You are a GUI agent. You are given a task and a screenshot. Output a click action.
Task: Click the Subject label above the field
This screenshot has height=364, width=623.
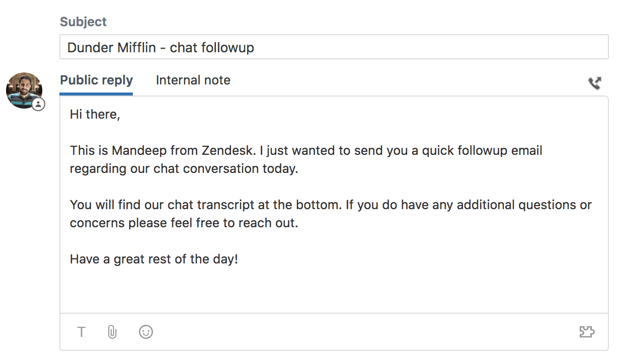click(x=83, y=22)
